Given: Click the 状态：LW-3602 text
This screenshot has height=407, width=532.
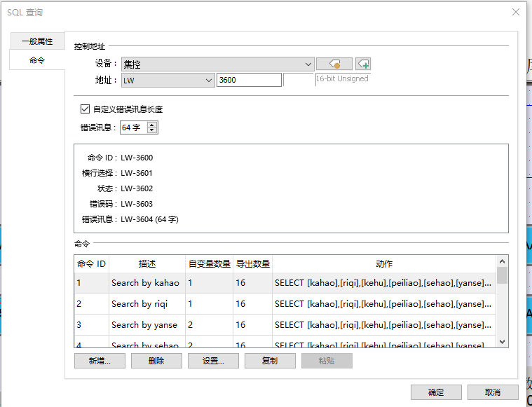Looking at the screenshot, I should pyautogui.click(x=125, y=188).
